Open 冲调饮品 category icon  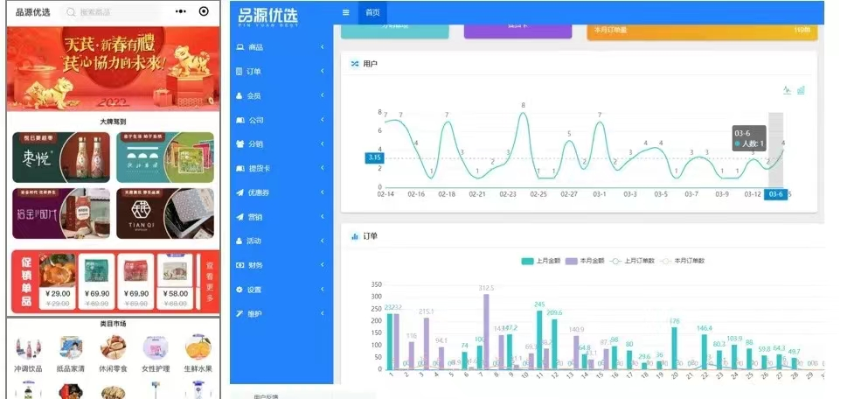click(x=28, y=350)
